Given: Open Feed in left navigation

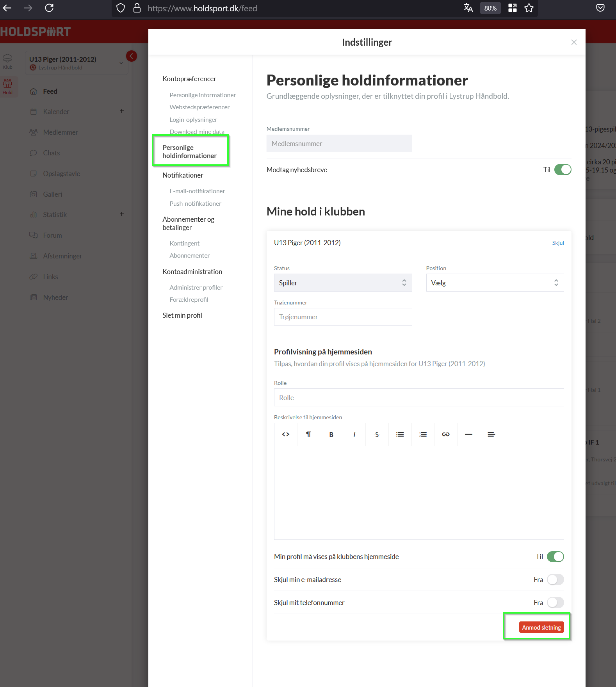Looking at the screenshot, I should coord(50,91).
